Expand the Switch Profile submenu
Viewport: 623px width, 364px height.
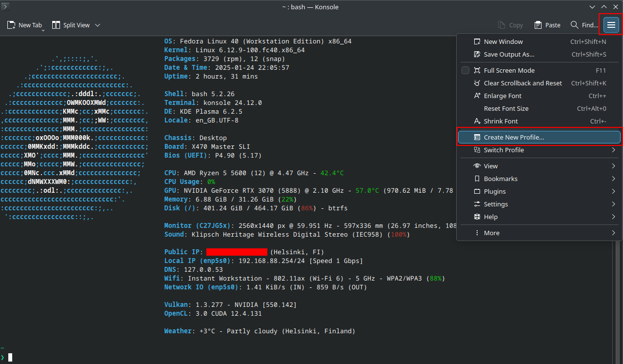[539, 150]
